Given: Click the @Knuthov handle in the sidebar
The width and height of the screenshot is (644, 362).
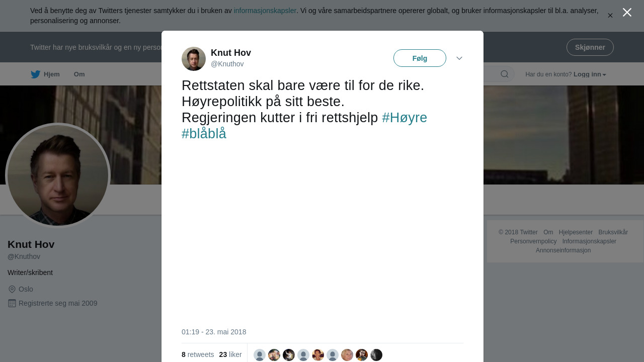Looking at the screenshot, I should (x=24, y=256).
